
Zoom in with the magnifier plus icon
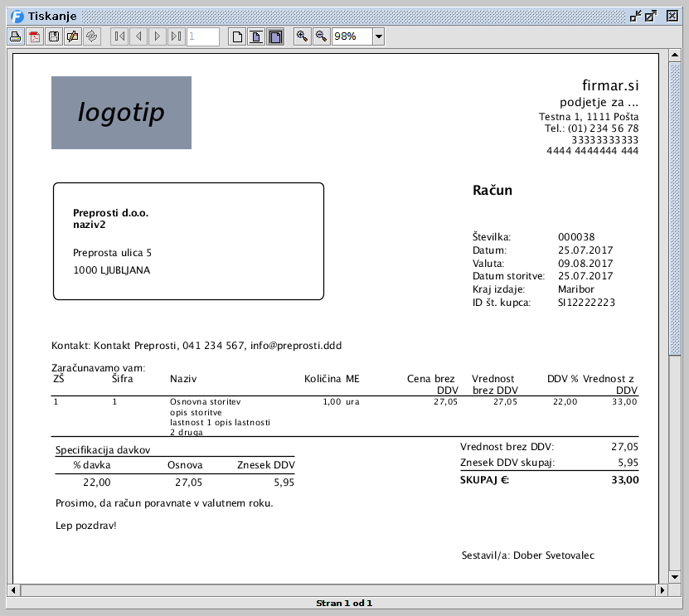point(303,36)
